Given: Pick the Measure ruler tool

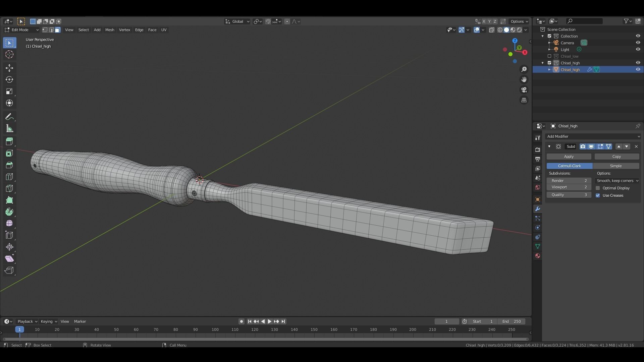Looking at the screenshot, I should [9, 129].
